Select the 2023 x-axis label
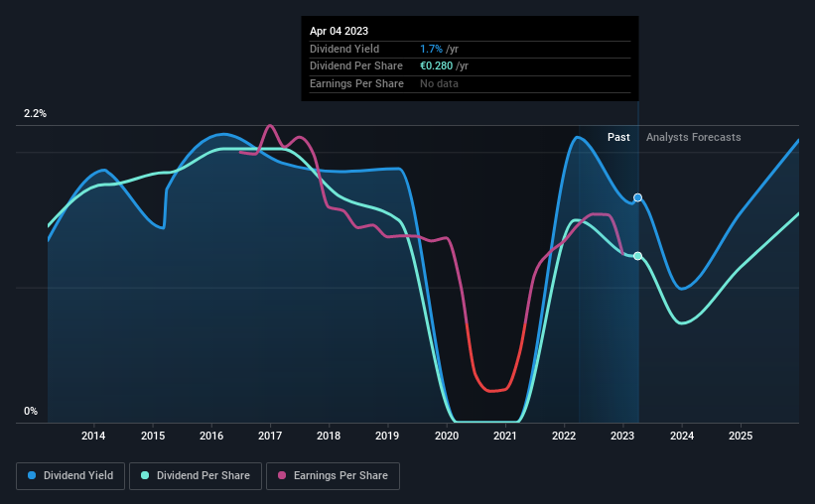Screen dimensions: 815x504 (622, 436)
